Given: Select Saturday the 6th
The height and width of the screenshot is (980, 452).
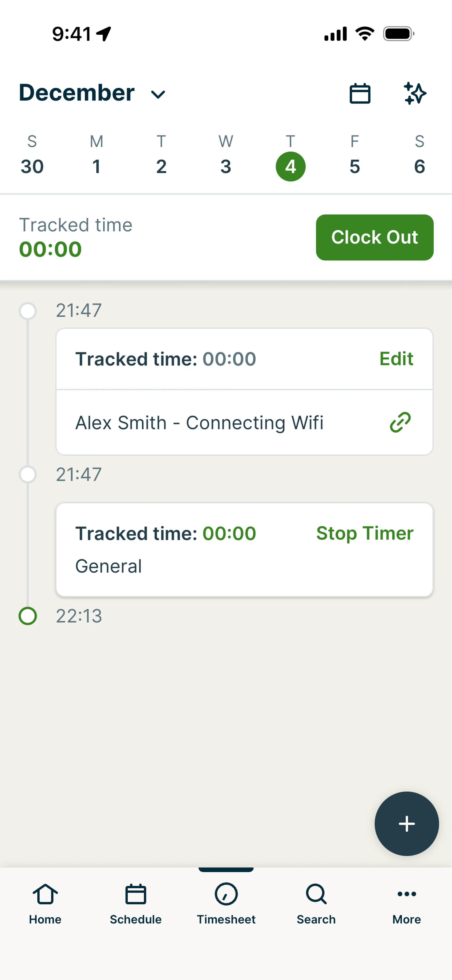Looking at the screenshot, I should 419,166.
